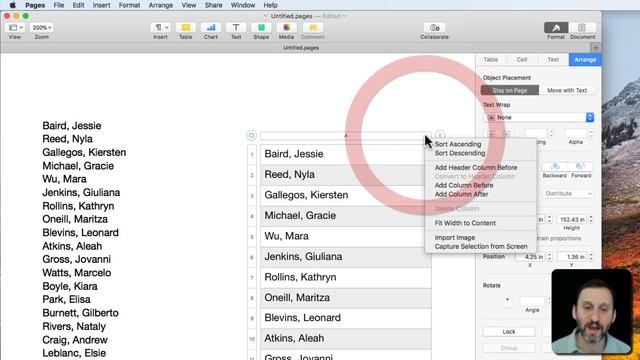
Task: Open the Share menu
Action: (x=213, y=5)
